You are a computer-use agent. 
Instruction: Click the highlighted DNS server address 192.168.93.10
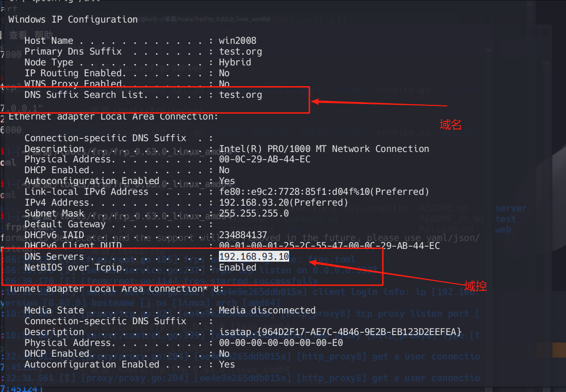pos(254,257)
